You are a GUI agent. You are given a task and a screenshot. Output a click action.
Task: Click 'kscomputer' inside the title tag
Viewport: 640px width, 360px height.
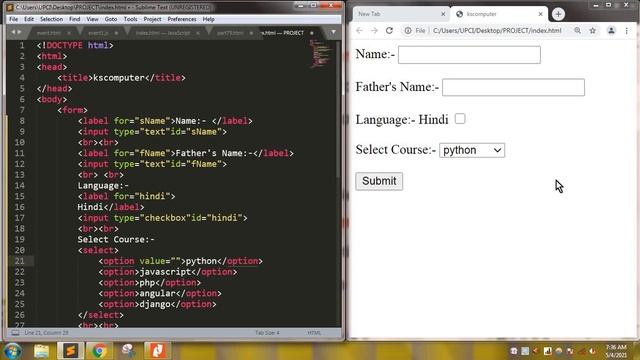pos(119,78)
